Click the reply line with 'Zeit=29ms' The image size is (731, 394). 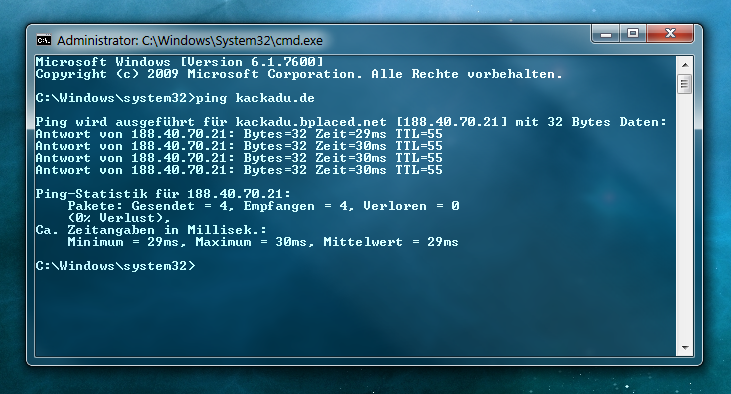point(239,134)
